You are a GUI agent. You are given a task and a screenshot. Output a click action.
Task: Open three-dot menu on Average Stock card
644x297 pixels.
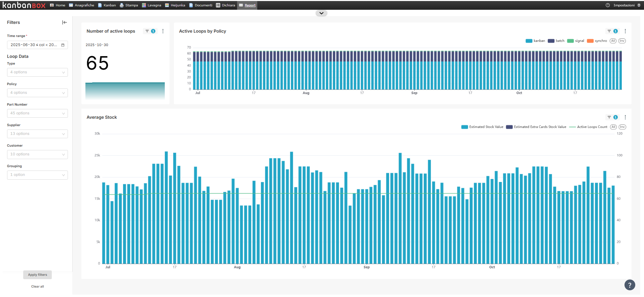[x=625, y=117]
